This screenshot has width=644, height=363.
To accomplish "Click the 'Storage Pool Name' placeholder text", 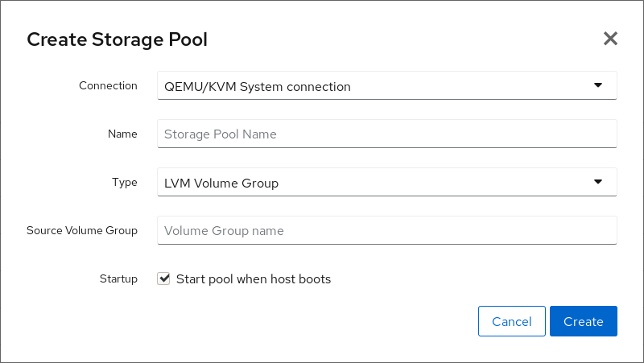I will (221, 134).
